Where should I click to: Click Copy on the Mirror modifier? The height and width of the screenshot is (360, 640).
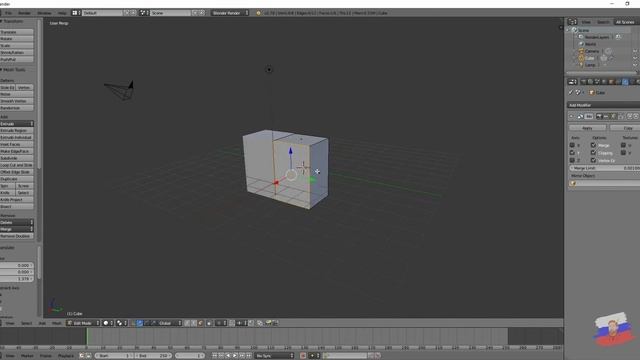(625, 128)
